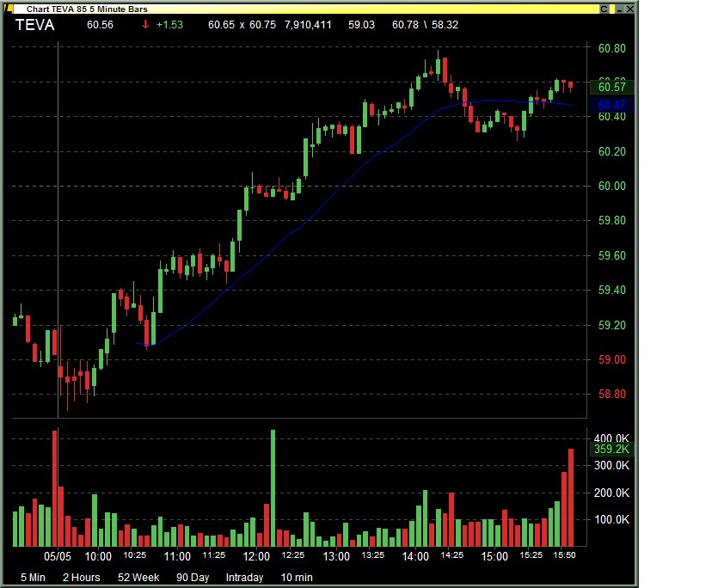Click the 14:25 time axis label
This screenshot has height=588, width=724.
[452, 555]
